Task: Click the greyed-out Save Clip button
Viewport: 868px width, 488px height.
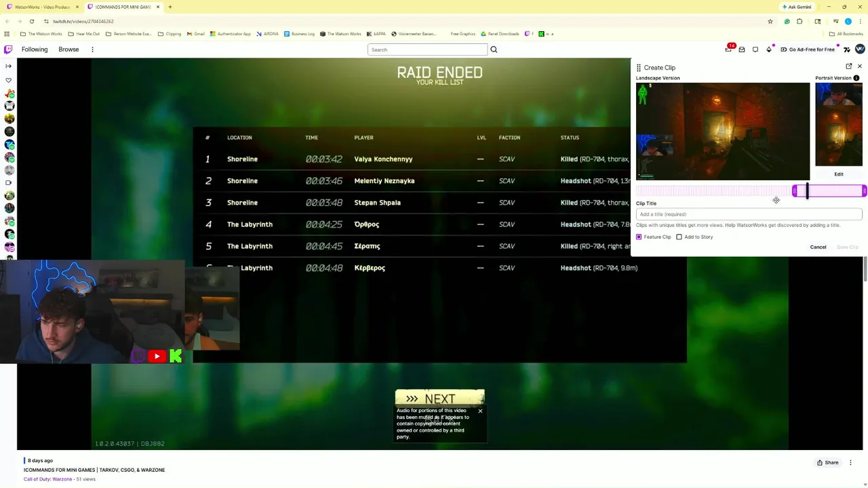Action: click(x=848, y=247)
